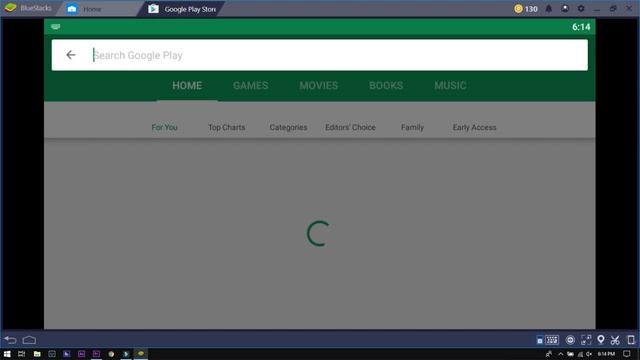Click the BlueStacks icon on the taskbar
The image size is (640, 360).
coord(141,354)
